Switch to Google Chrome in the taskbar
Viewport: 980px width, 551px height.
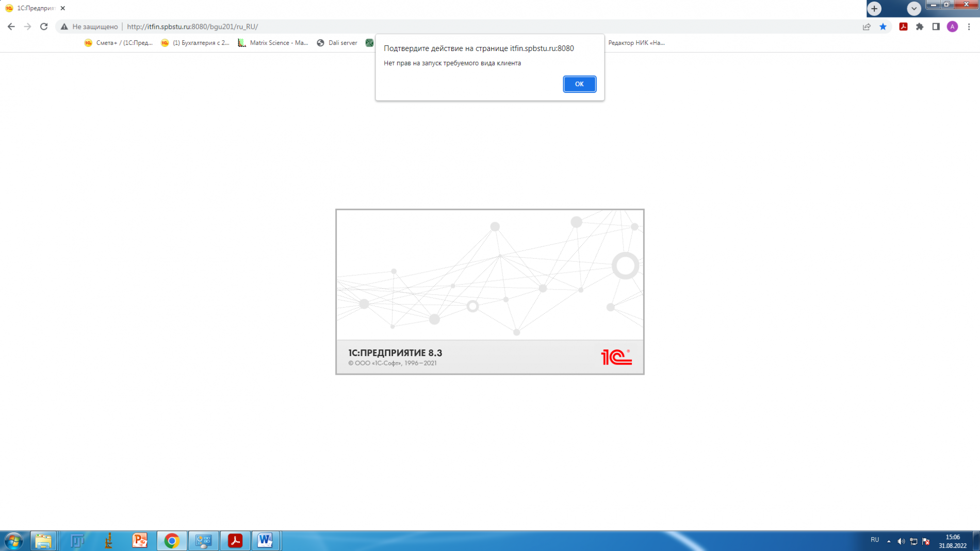click(x=172, y=541)
